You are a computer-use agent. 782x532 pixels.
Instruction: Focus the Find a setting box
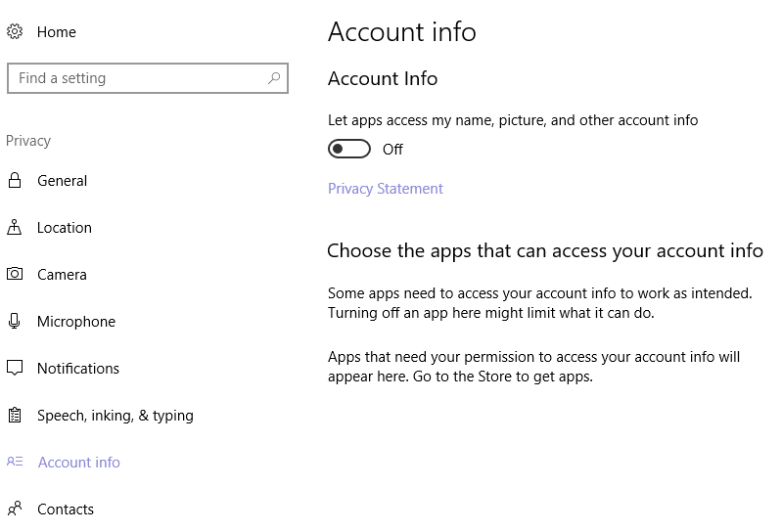(x=148, y=78)
